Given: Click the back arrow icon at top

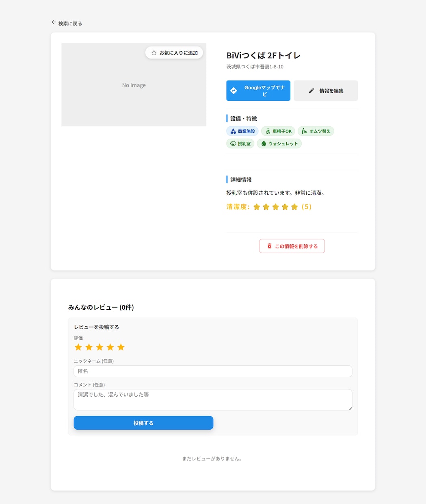Looking at the screenshot, I should (x=54, y=22).
